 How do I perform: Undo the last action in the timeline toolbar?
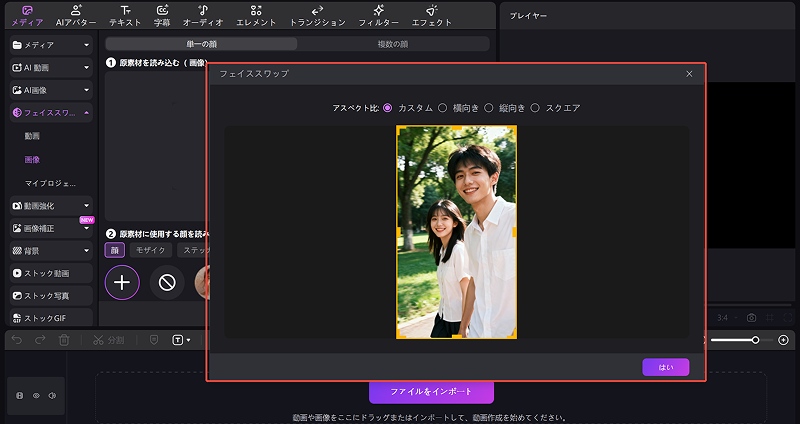coord(17,340)
